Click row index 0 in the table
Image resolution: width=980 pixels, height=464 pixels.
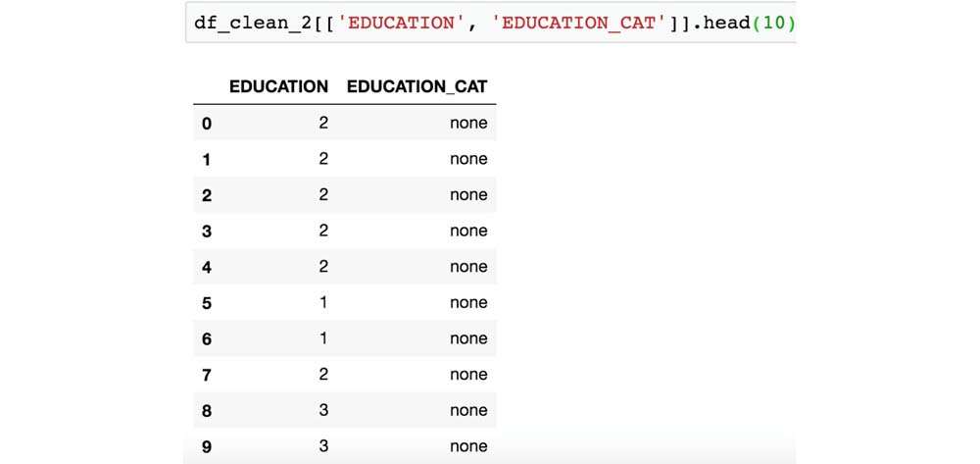[207, 124]
